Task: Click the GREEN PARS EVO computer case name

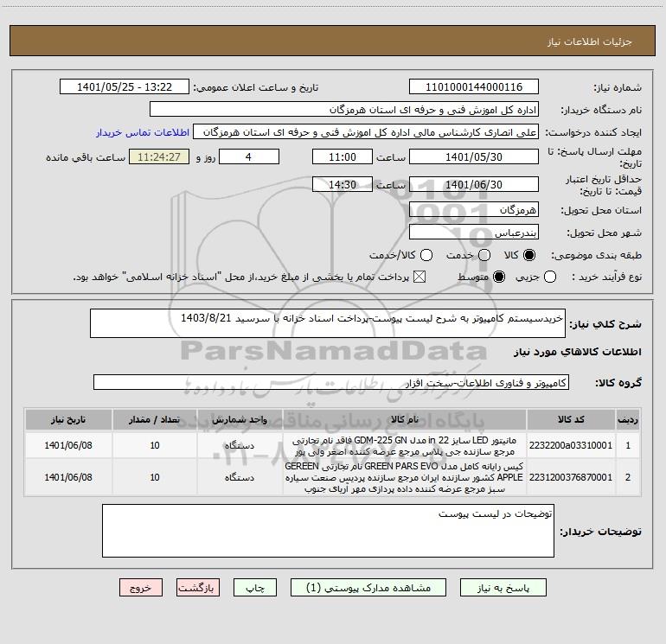Action: coord(405,477)
